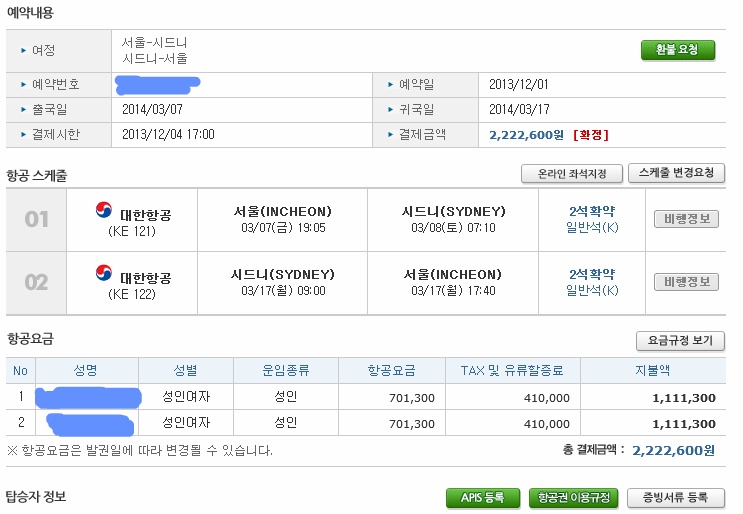The image size is (743, 514).
Task: Click 일반석(K) class link for segment 02
Action: [x=592, y=290]
